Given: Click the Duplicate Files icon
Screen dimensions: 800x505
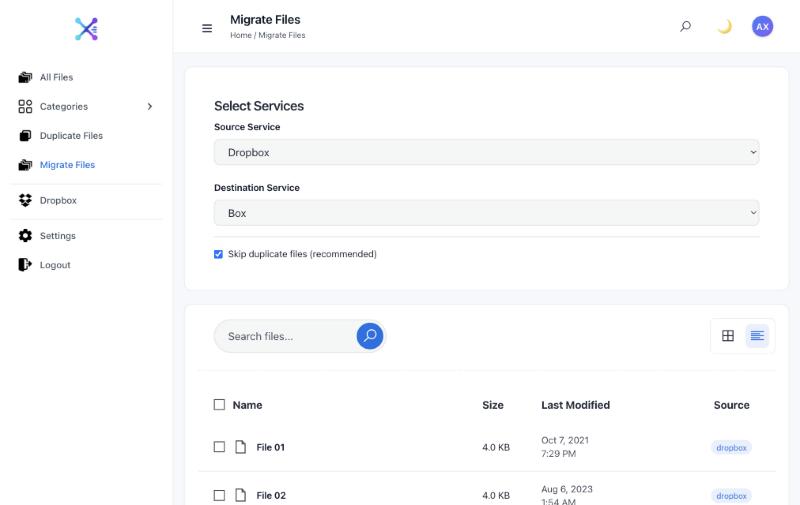Looking at the screenshot, I should coord(25,136).
